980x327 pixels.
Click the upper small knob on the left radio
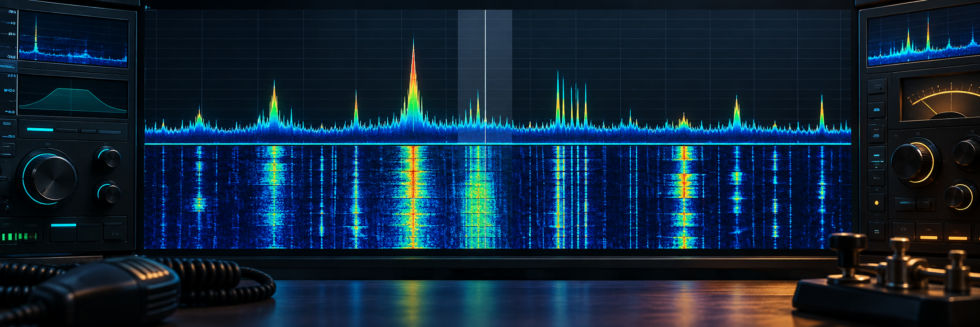pyautogui.click(x=109, y=158)
